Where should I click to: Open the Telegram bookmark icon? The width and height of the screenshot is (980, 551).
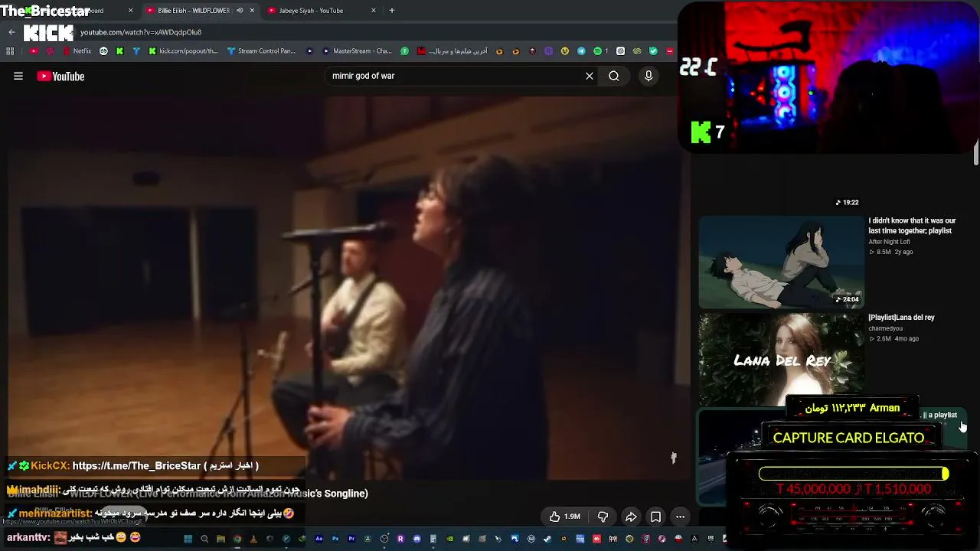[581, 51]
